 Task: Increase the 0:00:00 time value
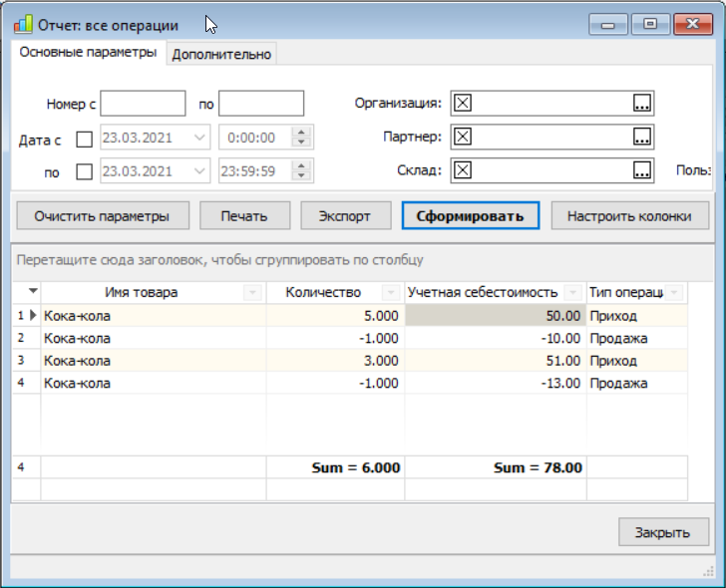click(301, 132)
